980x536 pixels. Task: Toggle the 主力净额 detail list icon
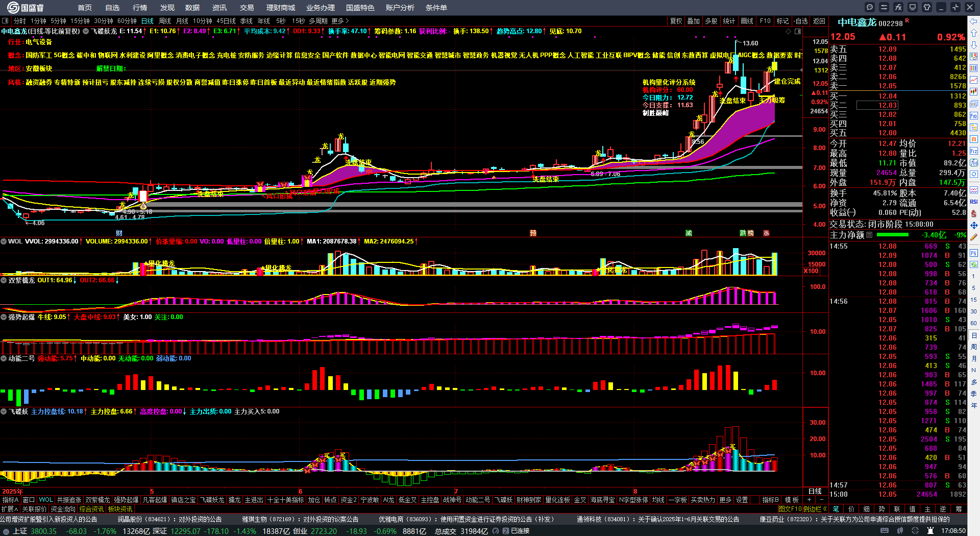tap(869, 235)
